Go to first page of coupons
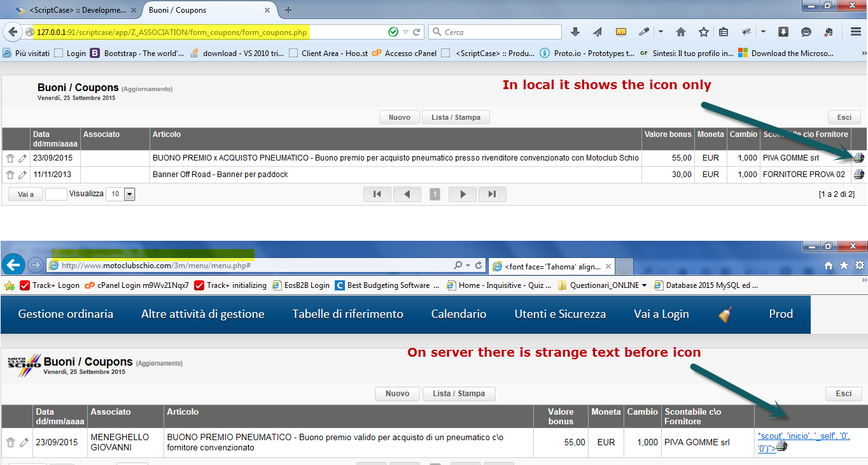 click(x=377, y=194)
